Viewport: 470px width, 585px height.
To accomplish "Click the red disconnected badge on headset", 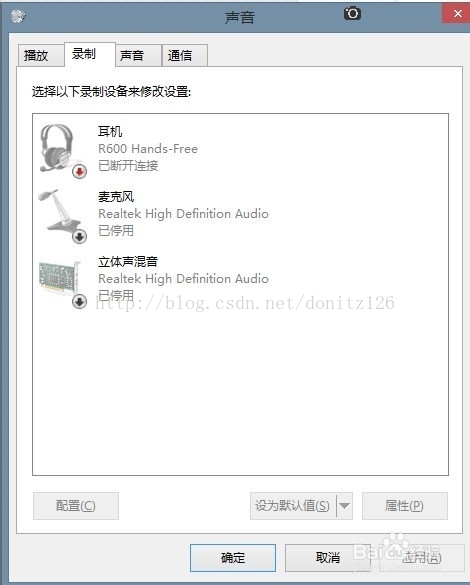I will pyautogui.click(x=79, y=171).
